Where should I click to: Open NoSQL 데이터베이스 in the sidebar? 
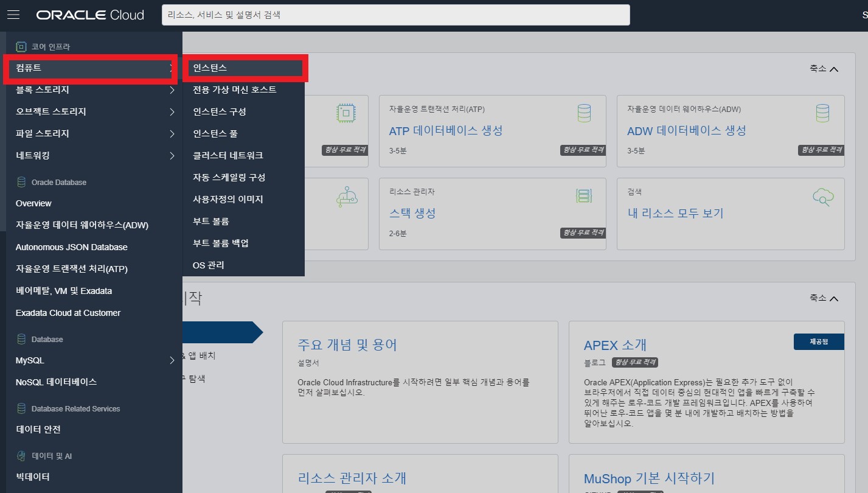click(57, 382)
